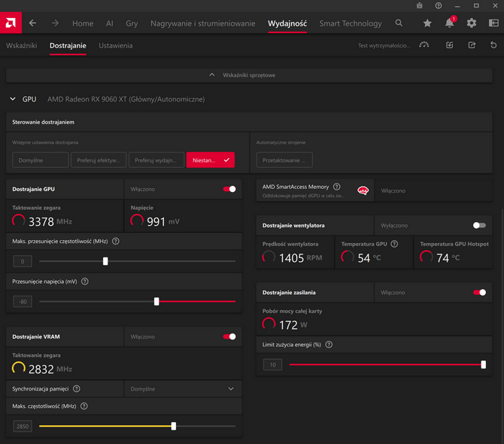Show help for AMD SmartAccess Memory

336,187
